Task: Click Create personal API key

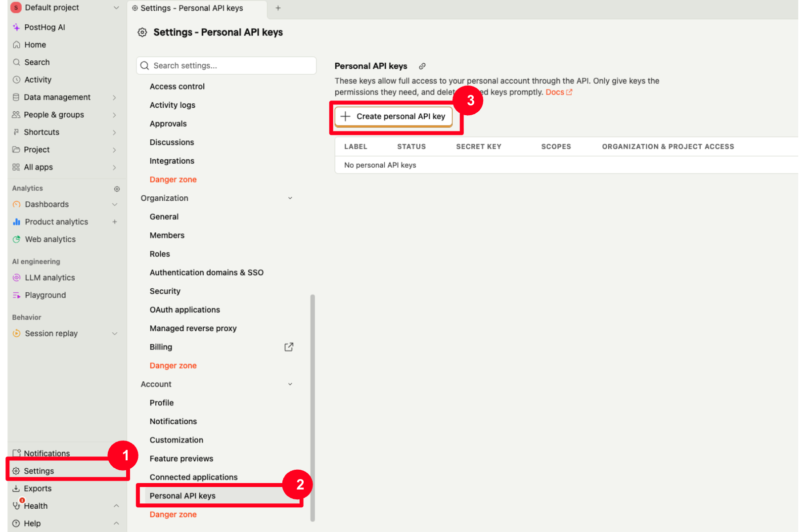Action: pyautogui.click(x=394, y=116)
